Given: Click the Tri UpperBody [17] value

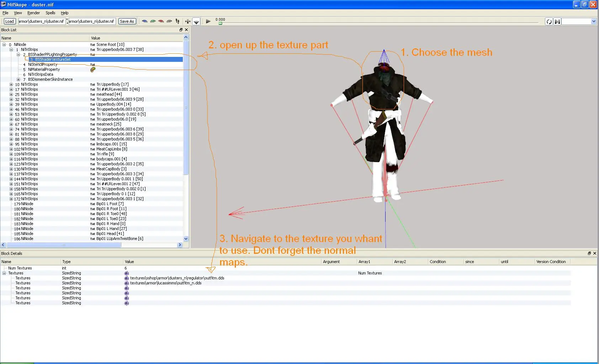Looking at the screenshot, I should [x=112, y=85].
